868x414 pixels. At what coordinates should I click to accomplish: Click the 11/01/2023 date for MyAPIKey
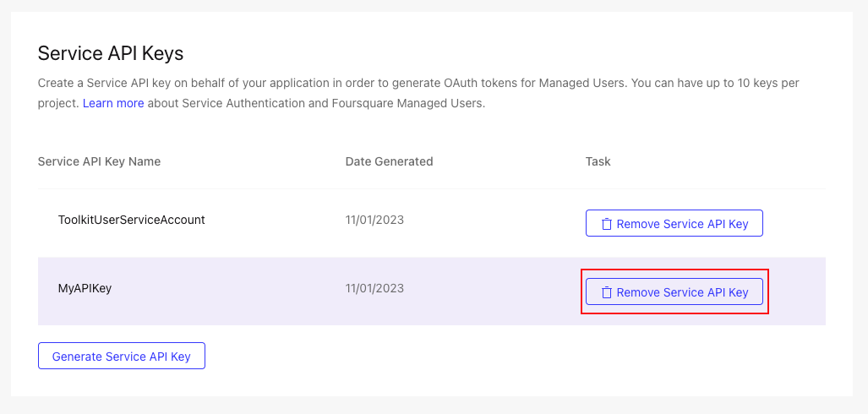[374, 288]
